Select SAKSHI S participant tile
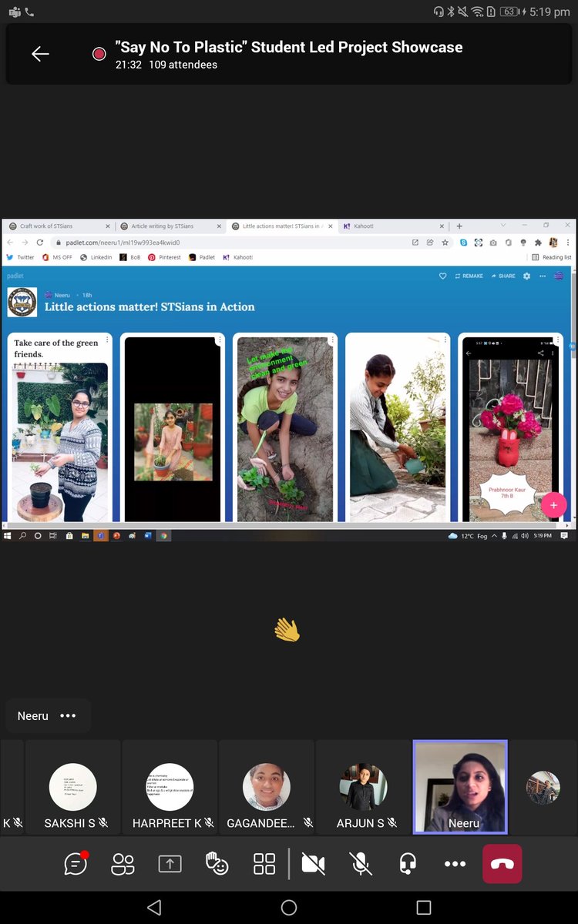 pos(73,787)
